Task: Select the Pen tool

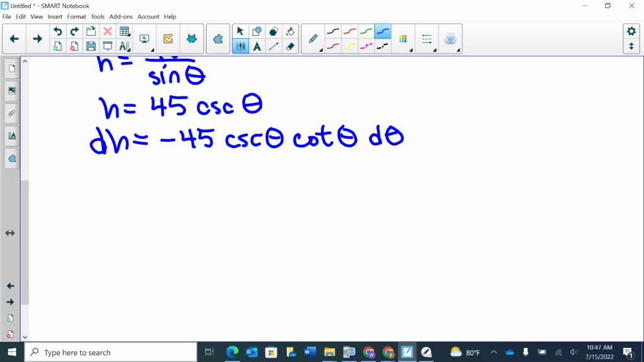Action: [x=313, y=38]
